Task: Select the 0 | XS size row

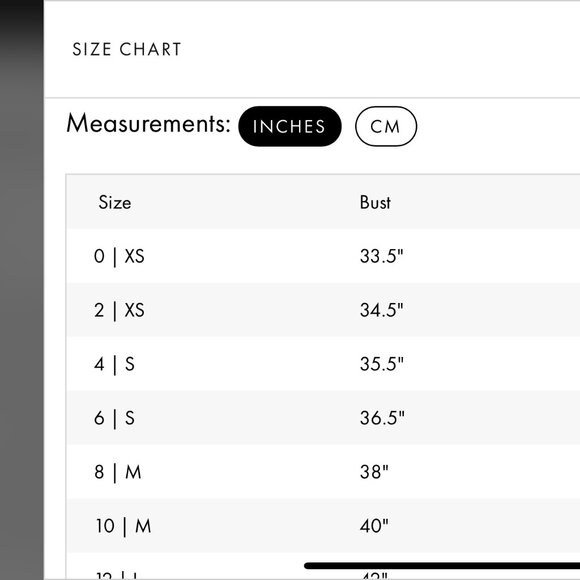Action: coord(323,256)
